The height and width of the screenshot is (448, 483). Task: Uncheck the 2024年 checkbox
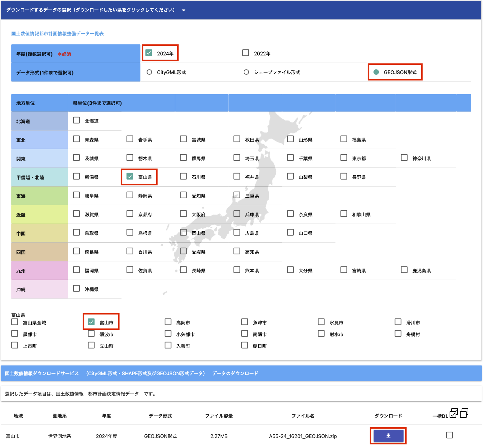(149, 53)
